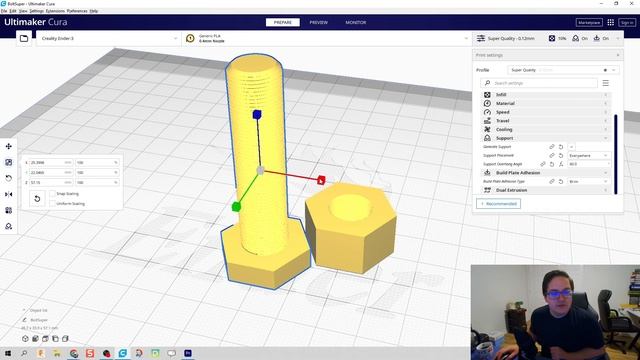
Task: Collapse the Build Plate Adhesion category
Action: click(x=546, y=173)
